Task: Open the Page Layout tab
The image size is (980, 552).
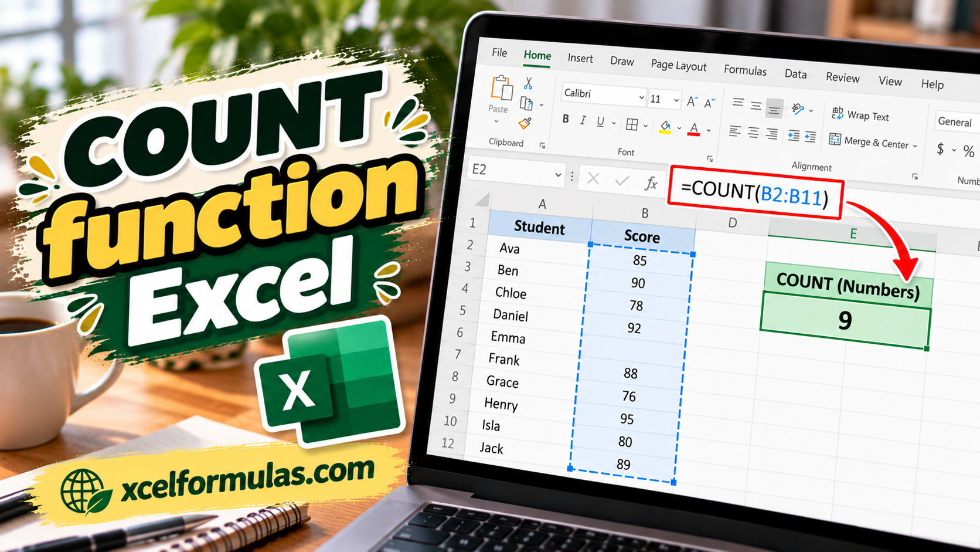Action: pos(679,66)
